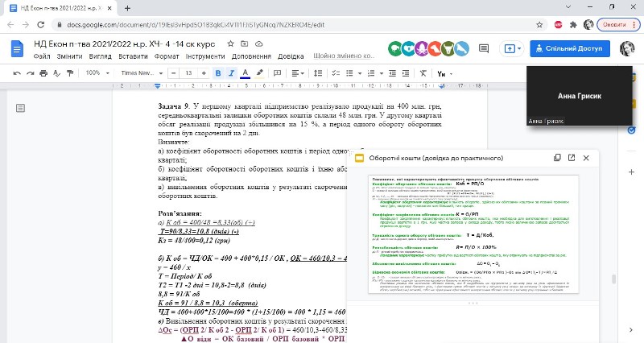This screenshot has width=644, height=343.
Task: Toggle italic formatting
Action: click(x=231, y=73)
